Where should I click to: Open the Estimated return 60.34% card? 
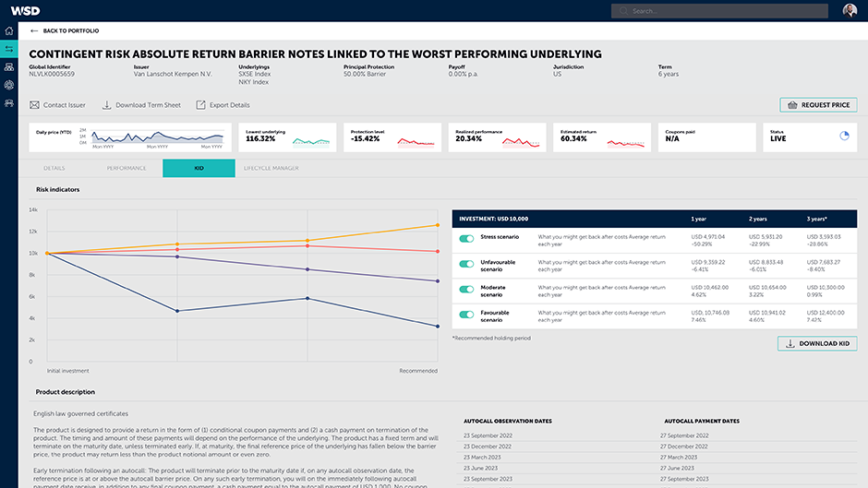(602, 137)
